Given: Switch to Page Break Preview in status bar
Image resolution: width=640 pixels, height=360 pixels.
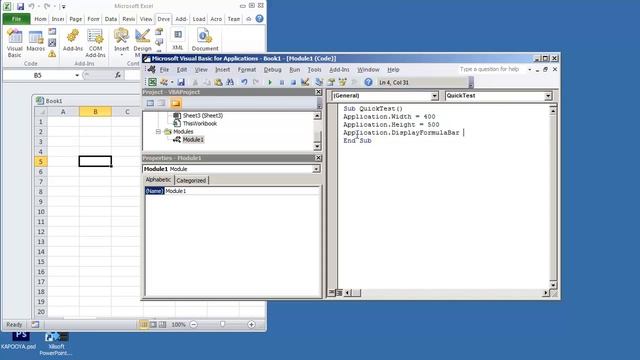Looking at the screenshot, I should (162, 324).
